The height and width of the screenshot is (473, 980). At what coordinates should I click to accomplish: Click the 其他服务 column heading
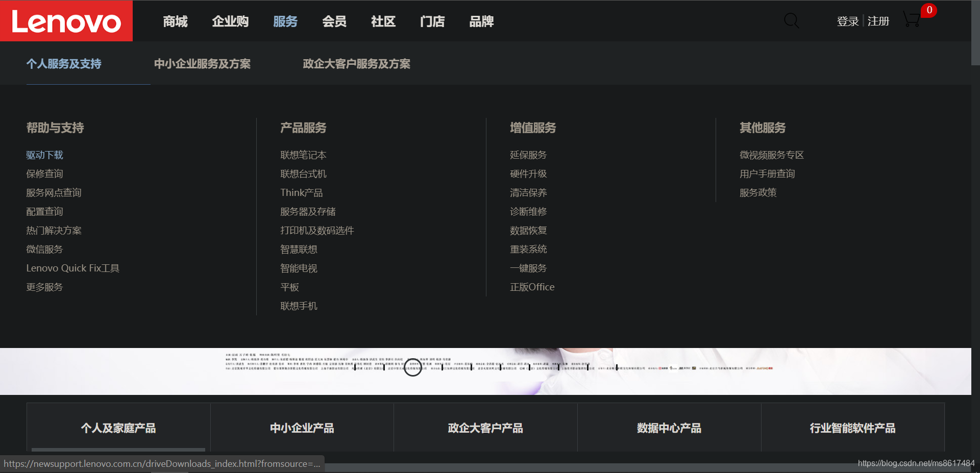[x=763, y=128]
